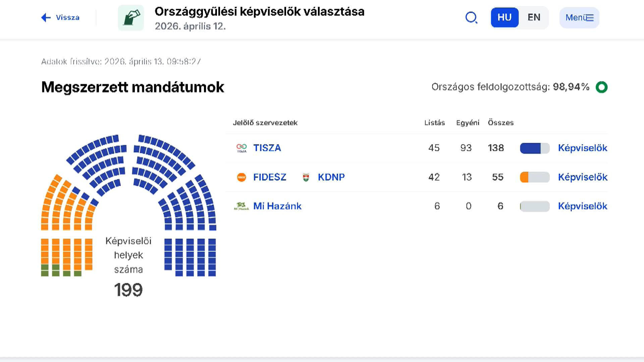
Task: Click the orange FIDESZ logo icon
Action: 241,177
